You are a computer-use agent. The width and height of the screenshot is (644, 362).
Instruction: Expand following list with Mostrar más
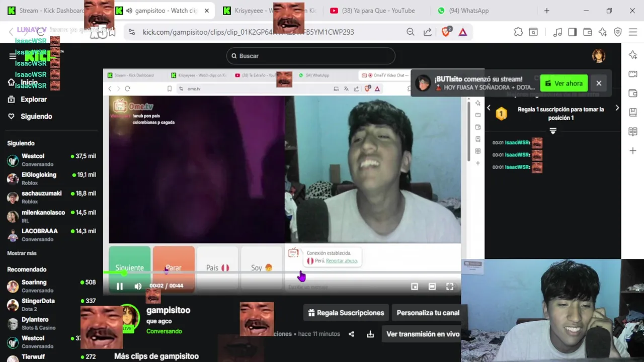[x=22, y=253]
